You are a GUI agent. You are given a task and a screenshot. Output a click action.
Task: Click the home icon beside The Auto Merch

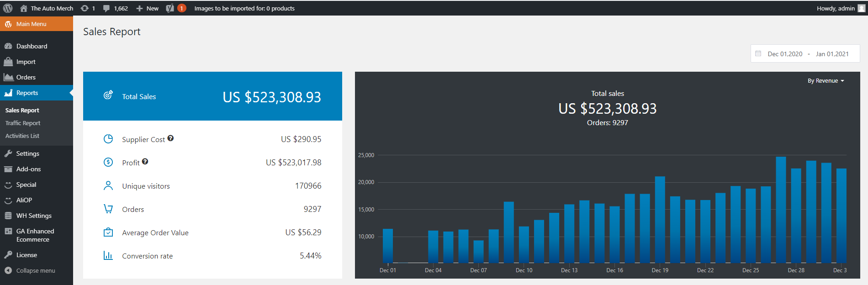coord(24,8)
